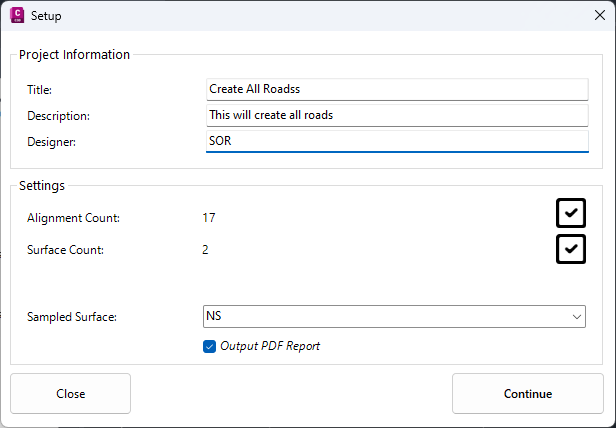
Task: Click the Designer field containing SOR
Action: [x=397, y=141]
